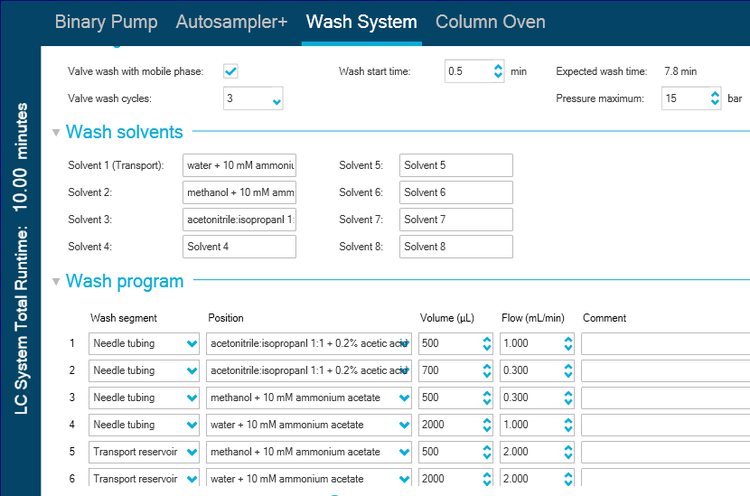Click the Solvent 1 (Transport) name field

pyautogui.click(x=239, y=165)
